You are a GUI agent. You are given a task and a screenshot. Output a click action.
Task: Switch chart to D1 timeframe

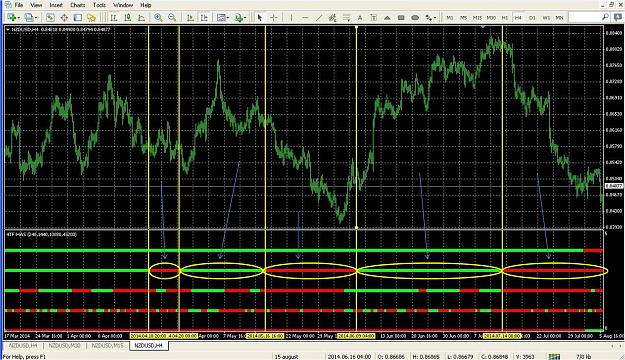click(532, 18)
